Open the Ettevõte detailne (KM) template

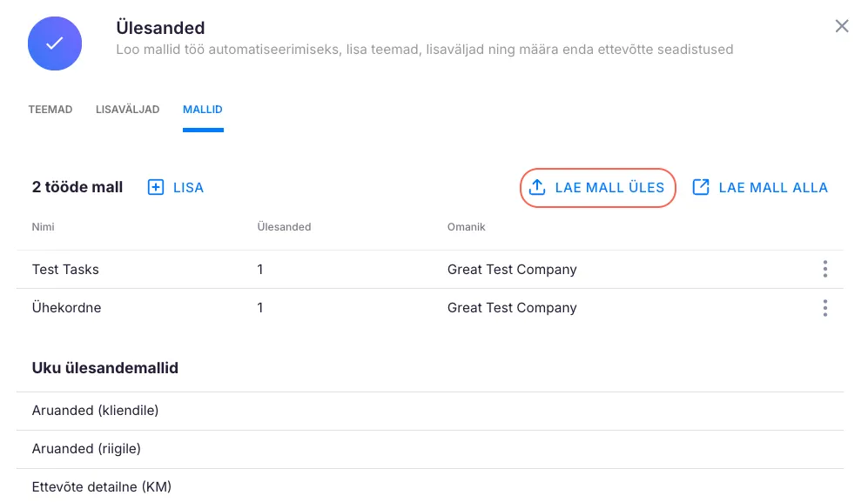click(x=102, y=487)
